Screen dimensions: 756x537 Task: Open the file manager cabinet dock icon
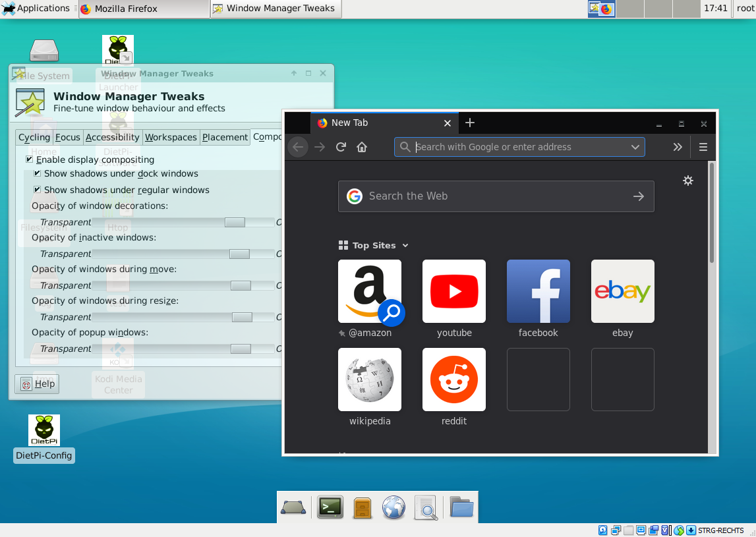(x=362, y=507)
